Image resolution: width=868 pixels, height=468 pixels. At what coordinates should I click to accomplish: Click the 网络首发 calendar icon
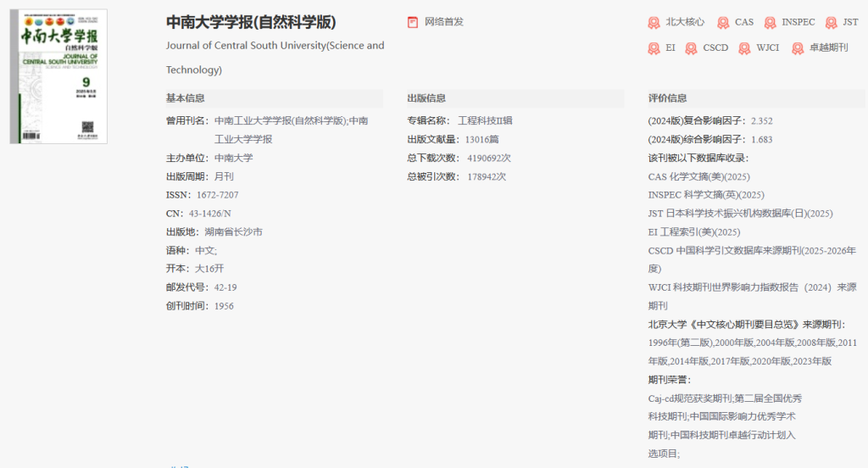click(413, 22)
